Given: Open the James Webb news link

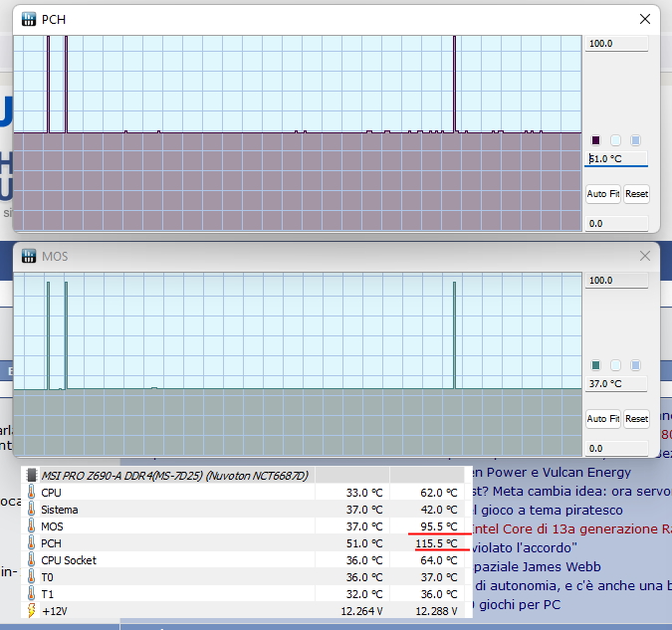Looking at the screenshot, I should point(538,566).
